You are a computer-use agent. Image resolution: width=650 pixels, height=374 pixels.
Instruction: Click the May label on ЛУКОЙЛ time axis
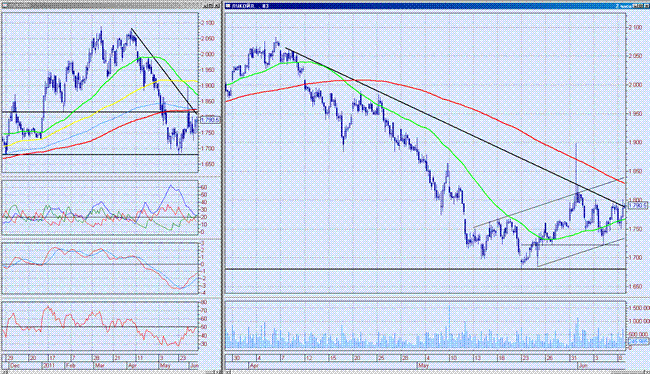pos(422,366)
